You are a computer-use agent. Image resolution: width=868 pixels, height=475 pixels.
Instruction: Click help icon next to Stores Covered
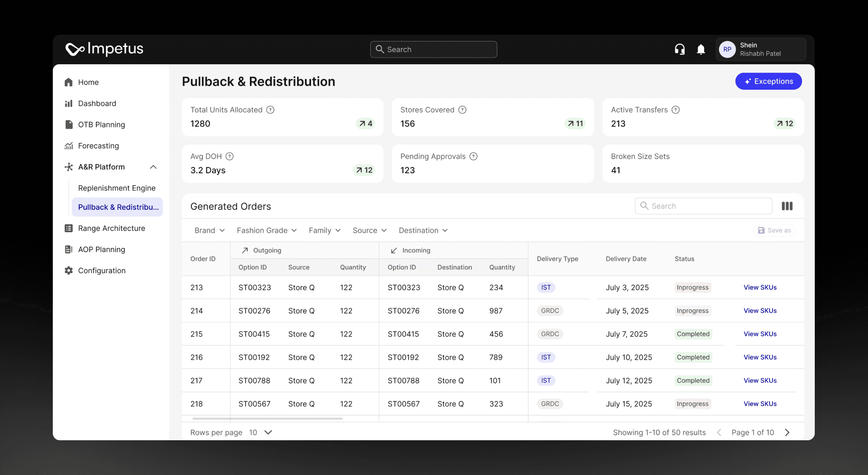pyautogui.click(x=462, y=110)
